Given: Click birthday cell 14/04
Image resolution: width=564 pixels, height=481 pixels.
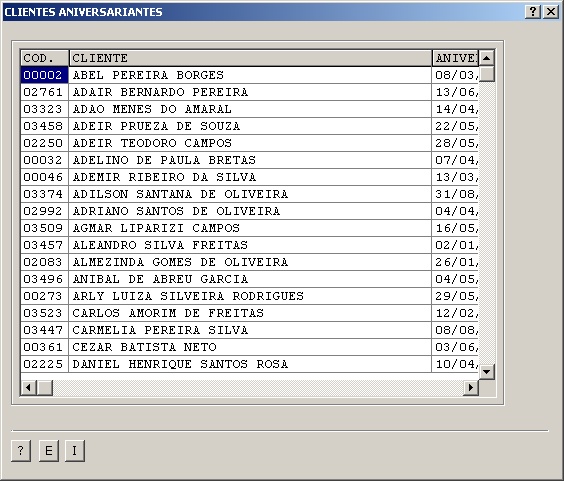Looking at the screenshot, I should pos(455,109).
